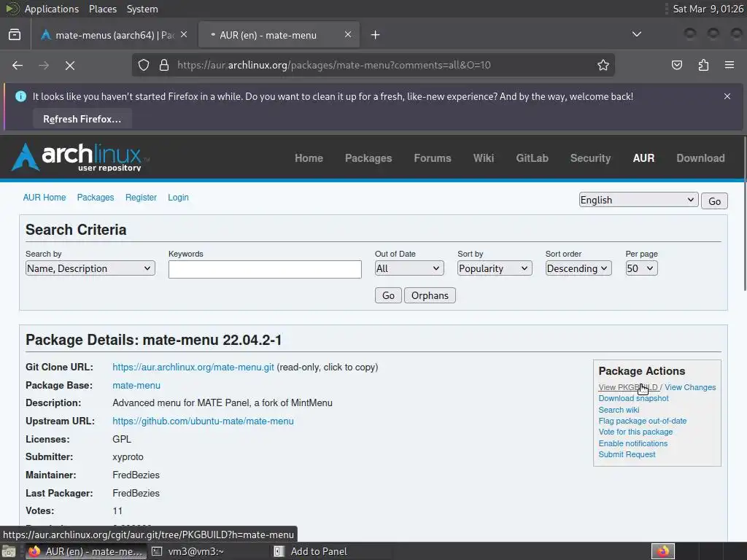747x560 pixels.
Task: Click Enable notifications link
Action: 632,443
